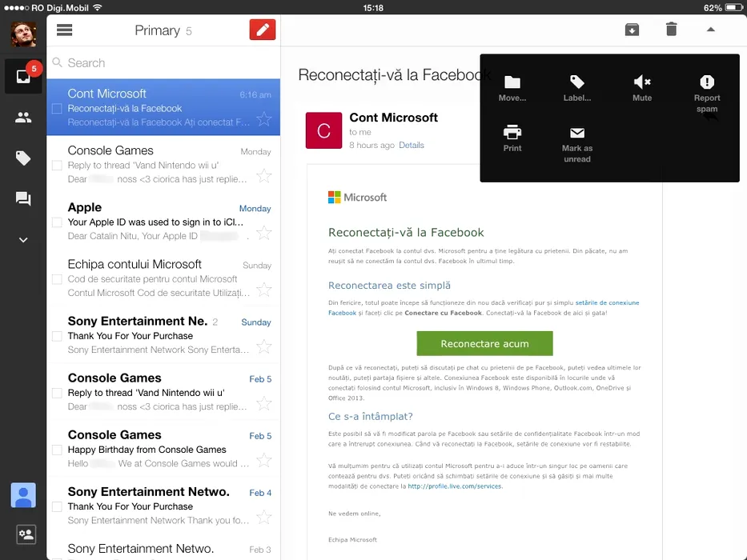
Task: Open the hamburger navigation menu
Action: point(65,30)
